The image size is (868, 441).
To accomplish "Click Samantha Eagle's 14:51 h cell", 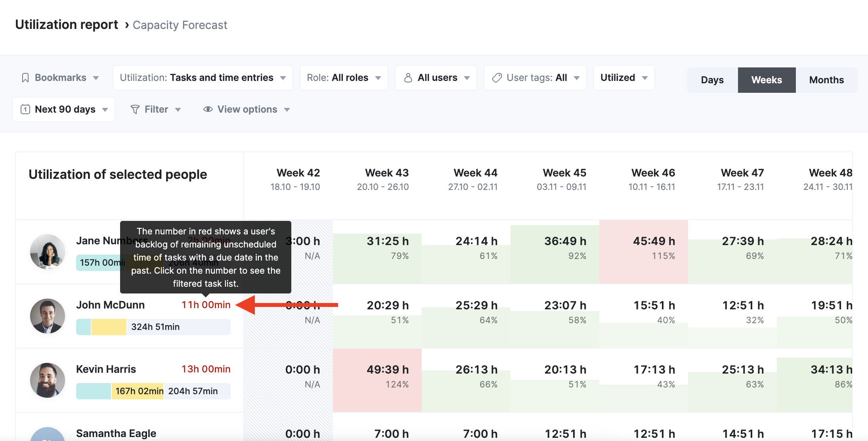I will 732,427.
